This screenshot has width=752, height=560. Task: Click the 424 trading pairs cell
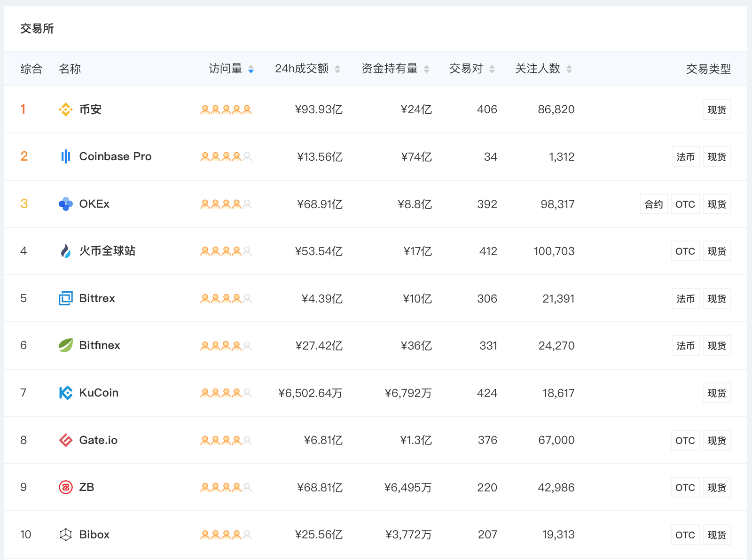(x=487, y=393)
